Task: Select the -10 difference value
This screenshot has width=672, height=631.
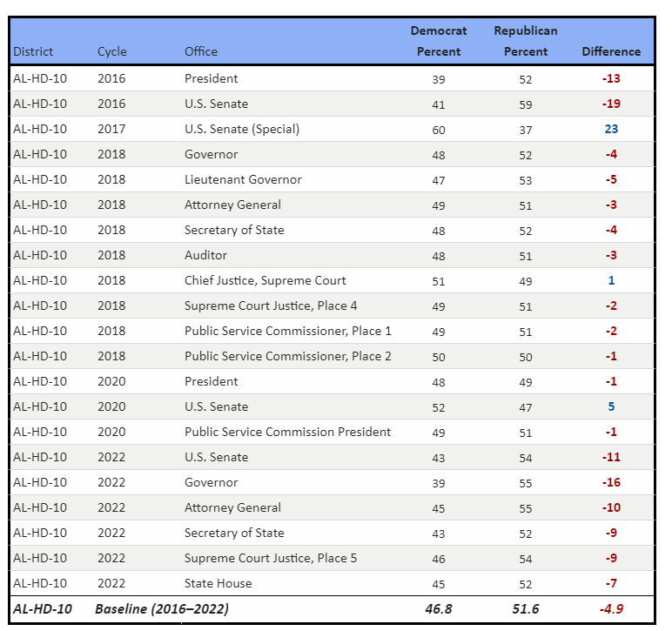Action: tap(611, 507)
